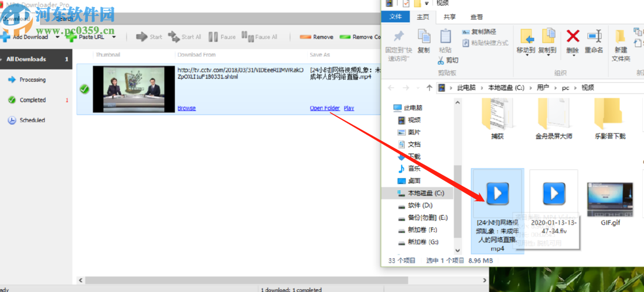Image resolution: width=644 pixels, height=292 pixels.
Task: Click the orange Remove button
Action: [316, 37]
